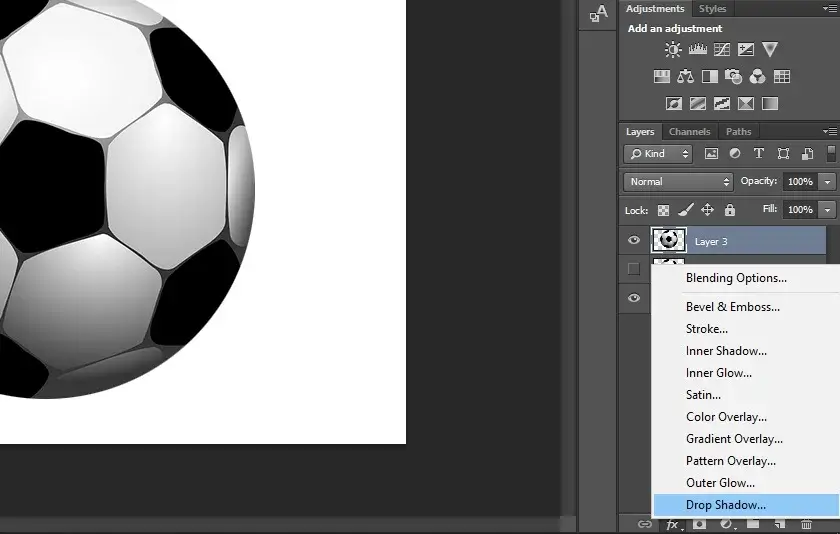
Task: Open the character panel icon in dock
Action: point(598,13)
